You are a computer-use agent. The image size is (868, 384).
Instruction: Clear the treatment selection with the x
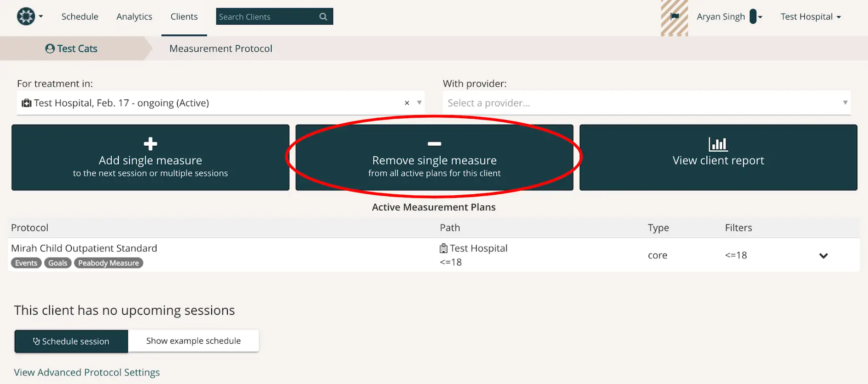point(407,103)
